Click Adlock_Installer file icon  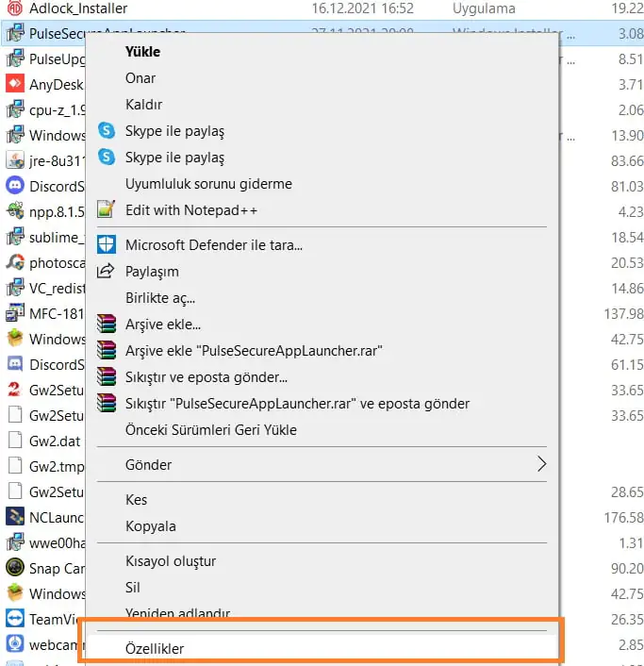point(15,8)
